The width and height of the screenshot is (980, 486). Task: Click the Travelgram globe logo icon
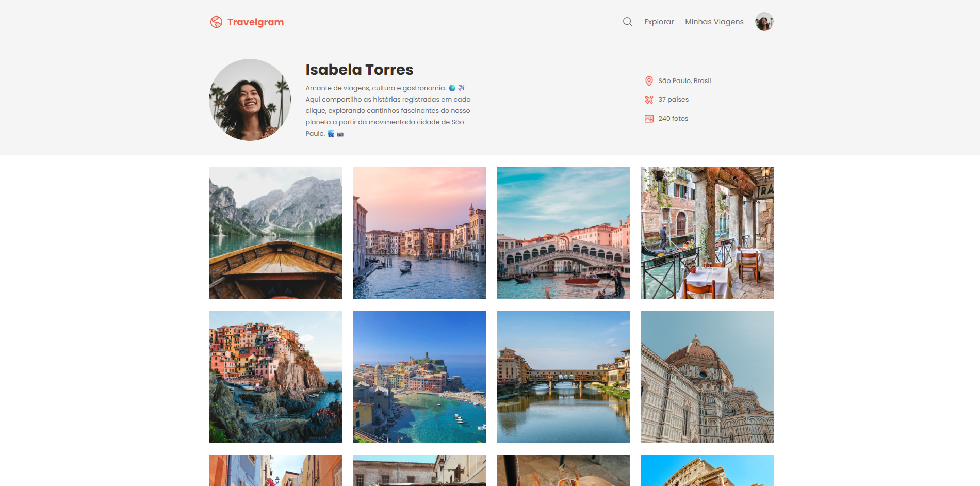(216, 22)
